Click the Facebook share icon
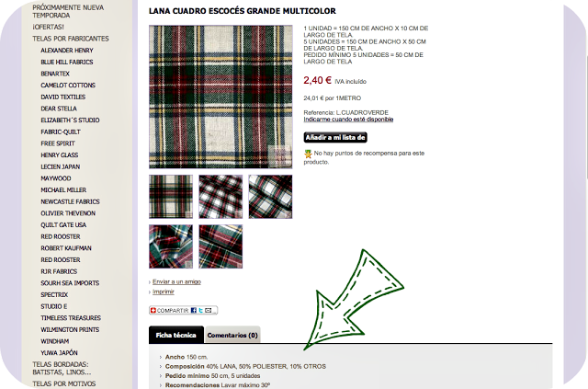The height and width of the screenshot is (389, 588). [x=194, y=310]
